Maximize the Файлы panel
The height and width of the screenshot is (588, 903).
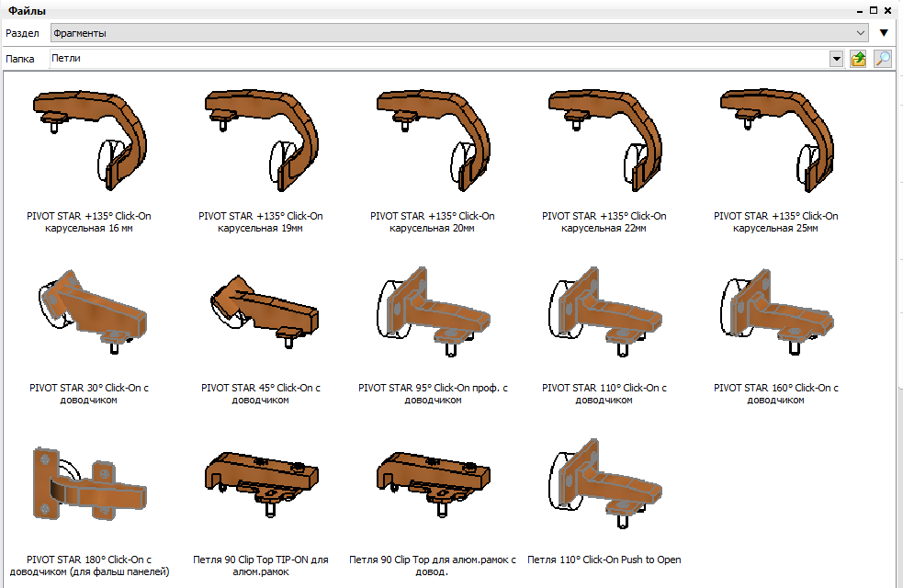874,10
